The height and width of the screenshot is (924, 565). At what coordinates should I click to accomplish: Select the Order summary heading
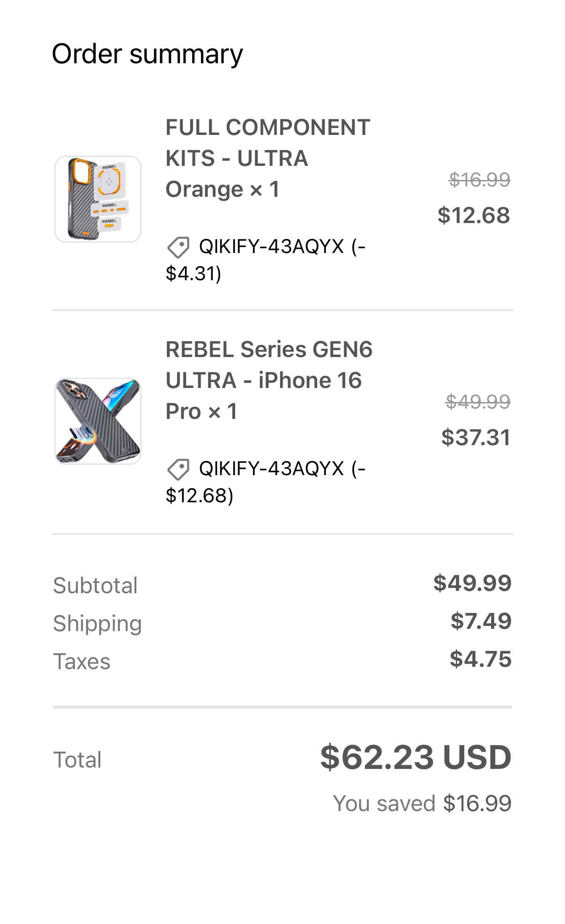coord(147,54)
